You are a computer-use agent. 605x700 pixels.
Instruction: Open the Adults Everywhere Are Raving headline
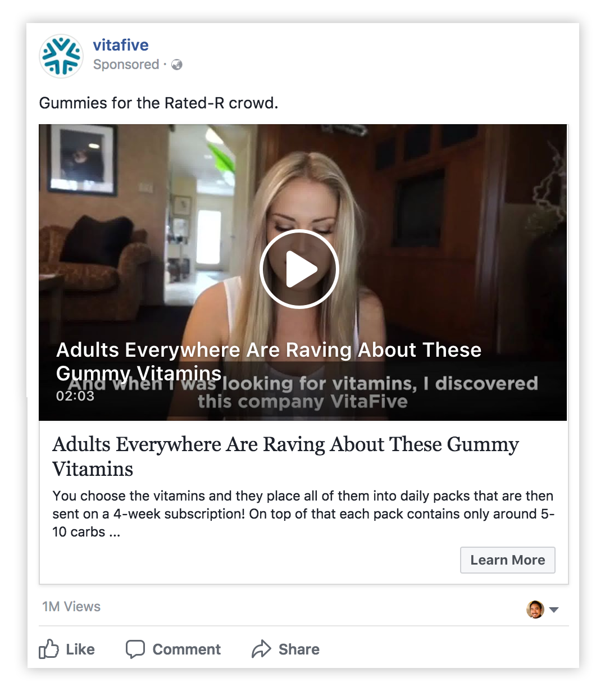[285, 456]
